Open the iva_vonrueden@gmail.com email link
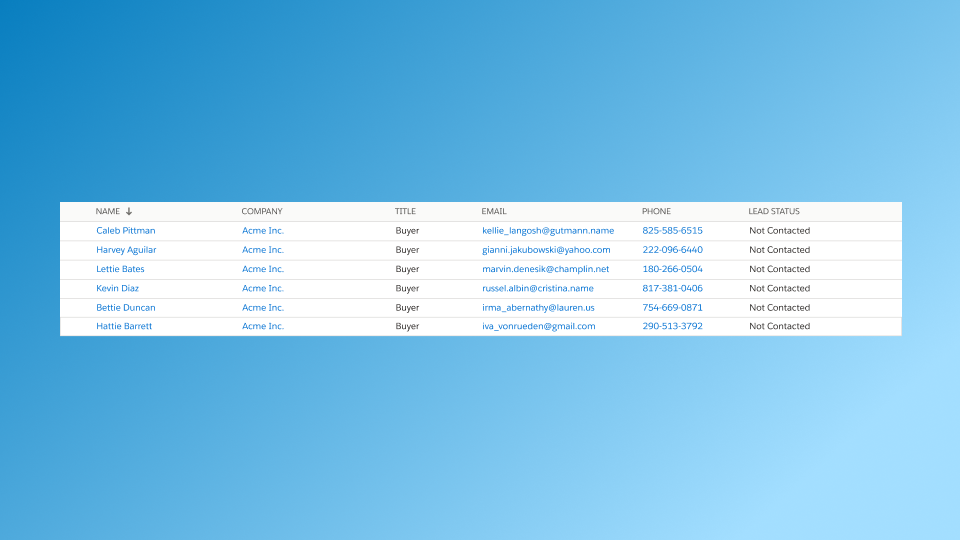Screen dimensions: 960x540 pos(539,327)
